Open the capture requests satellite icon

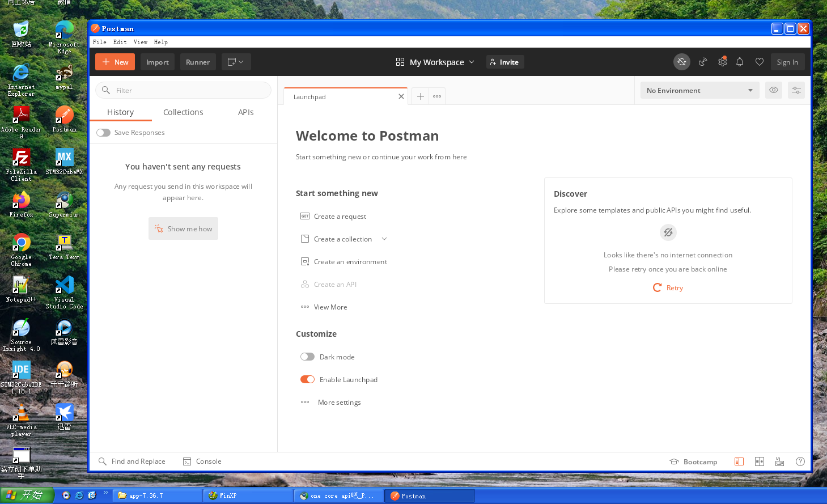click(703, 62)
